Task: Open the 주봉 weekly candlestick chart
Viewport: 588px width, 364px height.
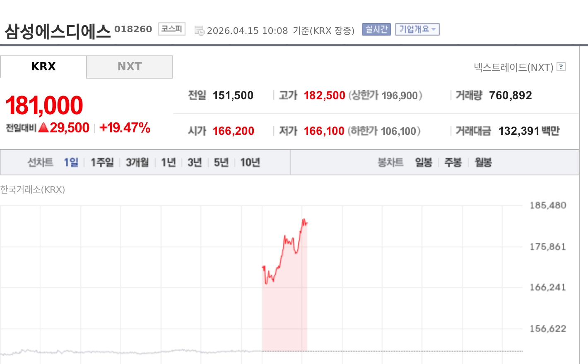Action: (453, 163)
